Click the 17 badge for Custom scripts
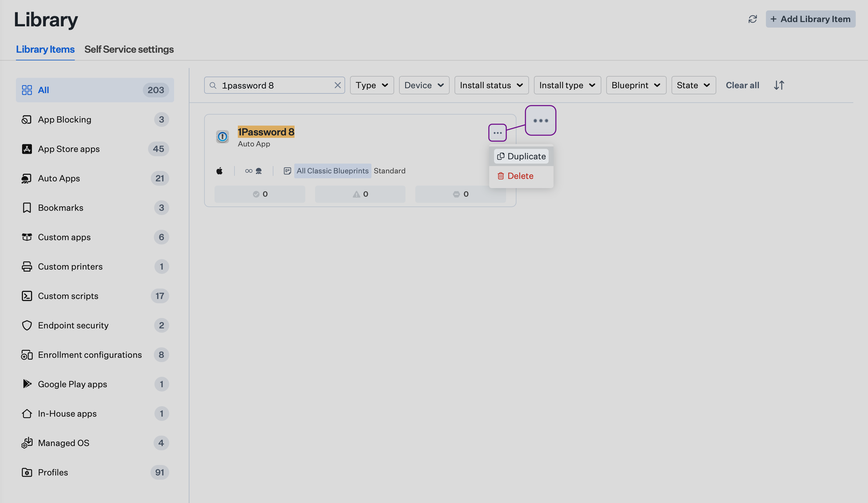Viewport: 868px width, 503px height. (160, 296)
